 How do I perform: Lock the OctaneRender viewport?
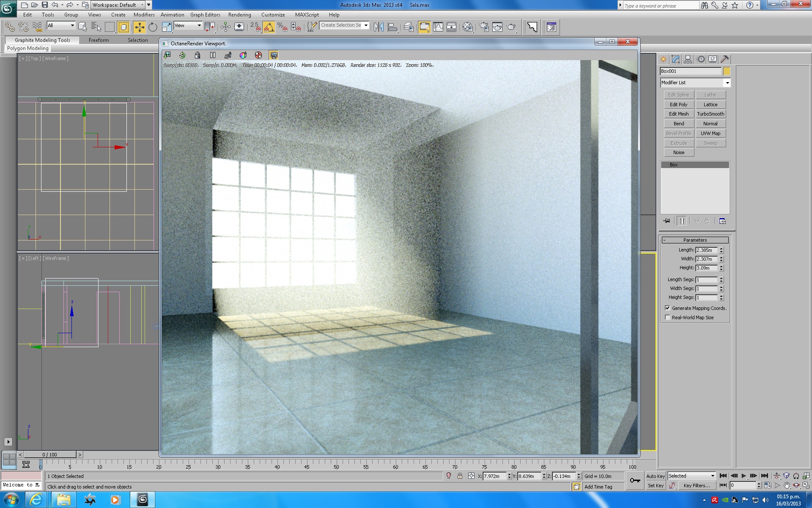tap(198, 55)
